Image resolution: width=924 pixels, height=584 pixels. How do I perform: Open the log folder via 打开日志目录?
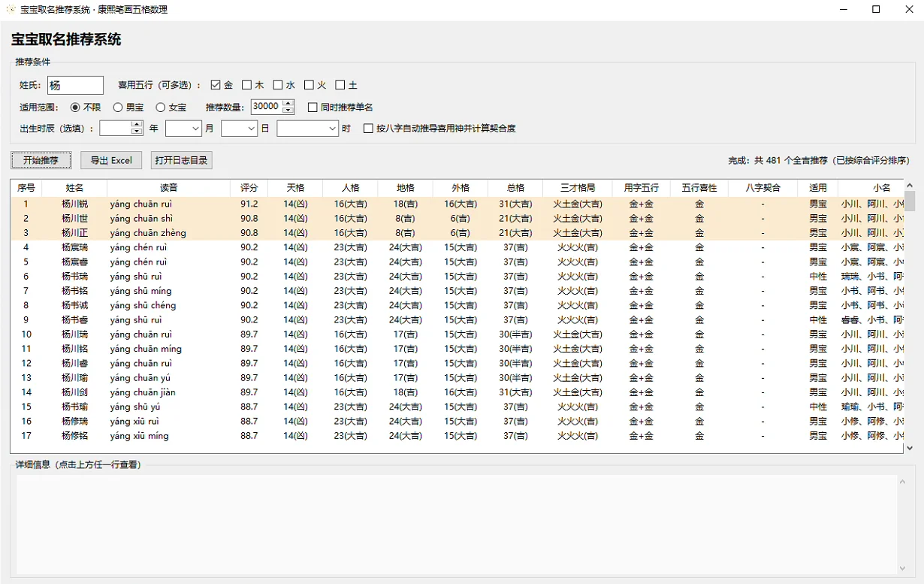[182, 160]
